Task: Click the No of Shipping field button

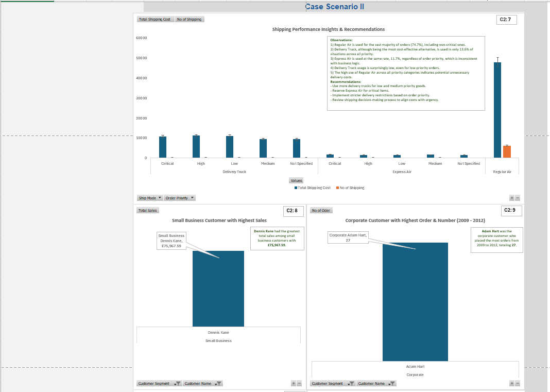Action: [x=190, y=20]
